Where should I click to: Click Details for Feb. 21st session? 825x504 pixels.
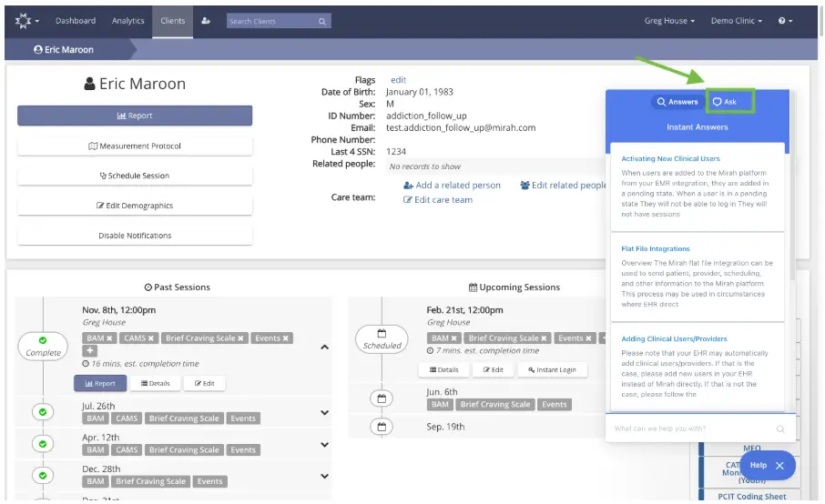click(x=444, y=370)
